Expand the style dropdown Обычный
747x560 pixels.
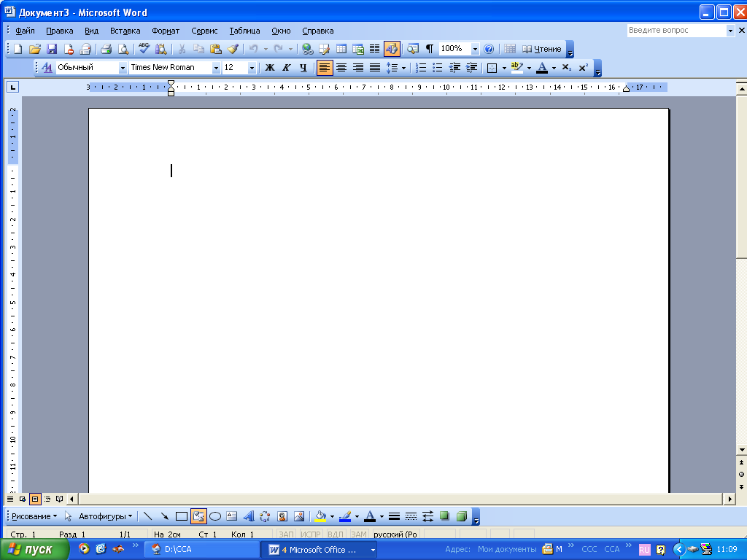click(x=123, y=68)
